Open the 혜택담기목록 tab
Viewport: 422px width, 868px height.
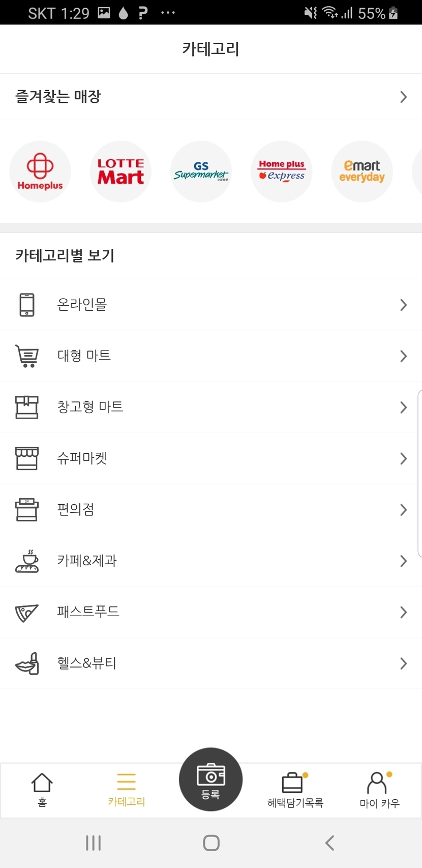[295, 790]
